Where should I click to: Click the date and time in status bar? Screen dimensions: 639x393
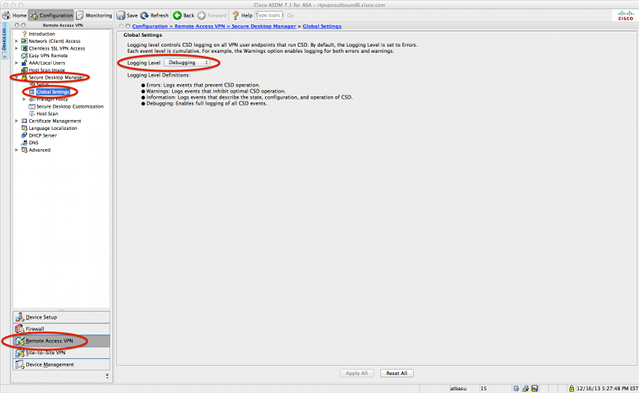(607, 389)
